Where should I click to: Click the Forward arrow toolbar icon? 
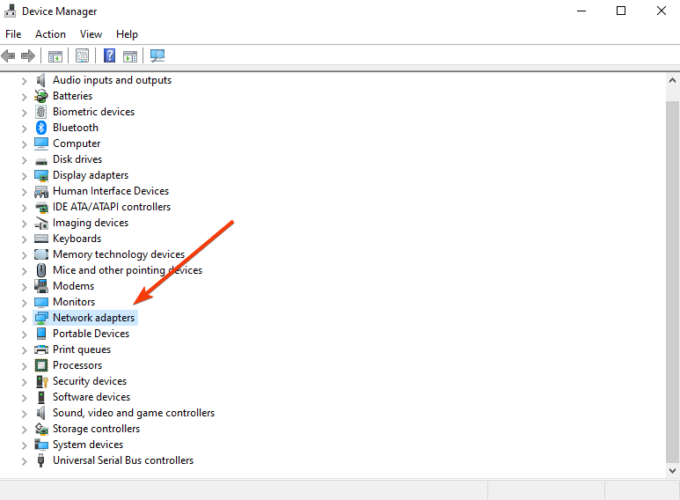[28, 56]
